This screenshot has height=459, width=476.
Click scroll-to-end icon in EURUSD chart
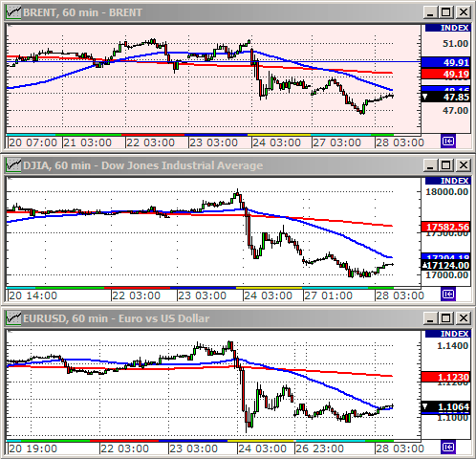tap(448, 448)
